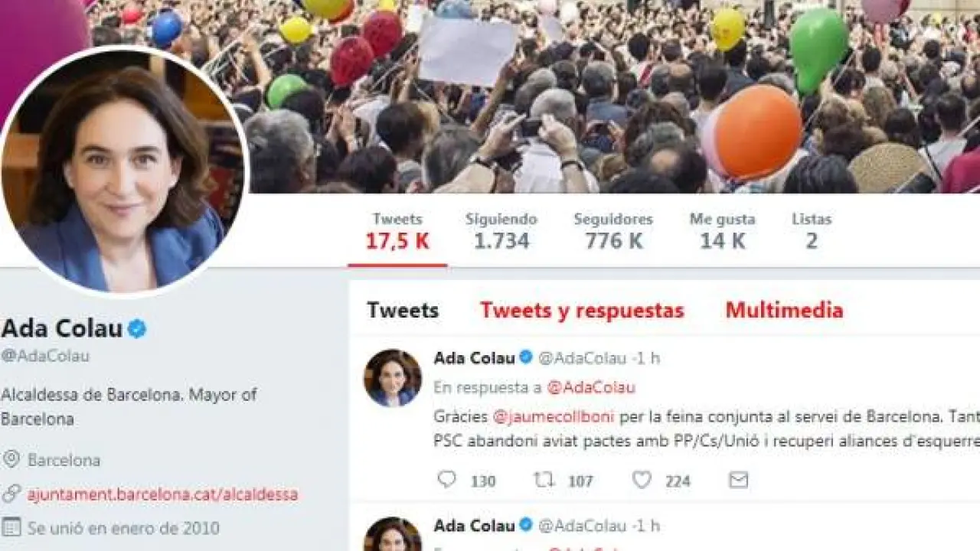Open the Tweets 17,5 K stat
Screen dimensions: 980x551
click(397, 231)
